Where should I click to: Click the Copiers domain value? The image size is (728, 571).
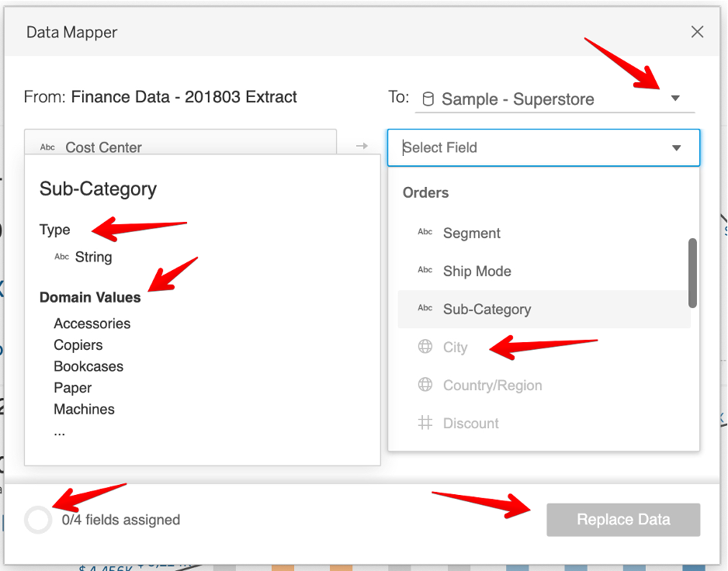(78, 345)
